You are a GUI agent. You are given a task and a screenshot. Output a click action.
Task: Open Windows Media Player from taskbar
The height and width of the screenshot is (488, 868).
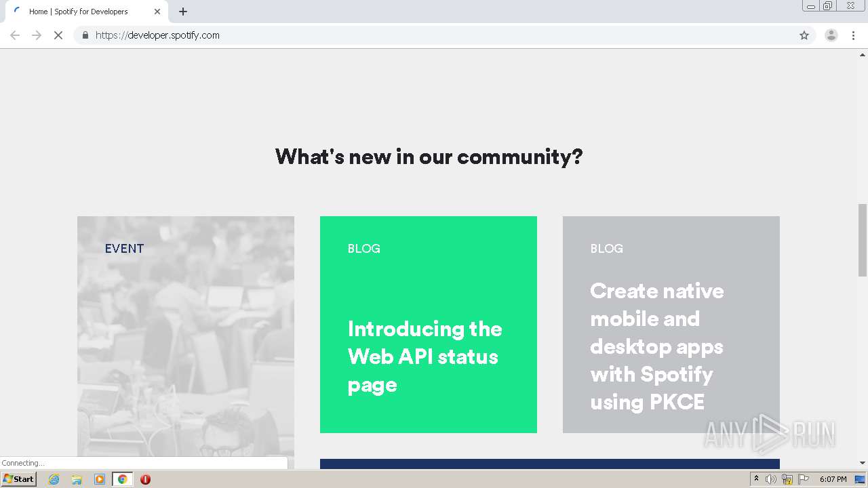coord(100,479)
